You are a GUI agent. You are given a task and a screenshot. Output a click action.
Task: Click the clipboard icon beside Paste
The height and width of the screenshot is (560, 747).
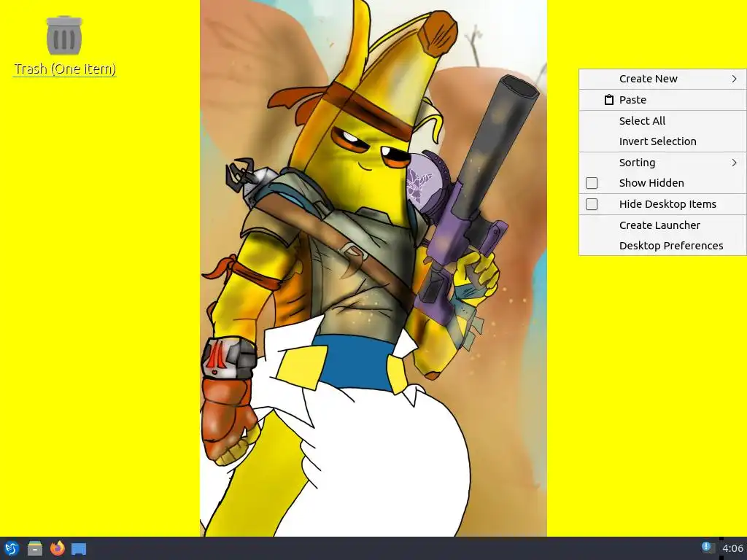point(609,100)
